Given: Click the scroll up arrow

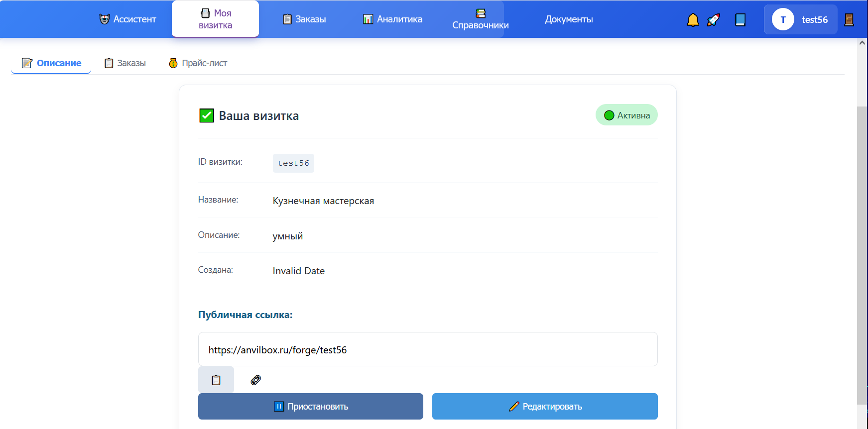Looking at the screenshot, I should 862,43.
